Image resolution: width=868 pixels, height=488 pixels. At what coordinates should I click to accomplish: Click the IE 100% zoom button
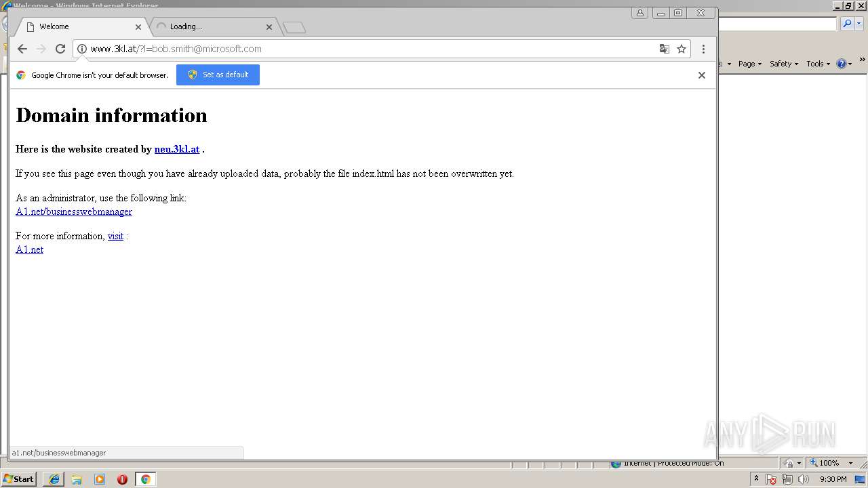coord(824,463)
